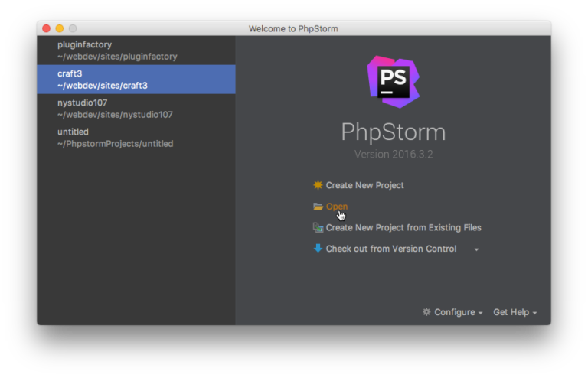Open the untitled project in PhpstormProjects

(115, 138)
